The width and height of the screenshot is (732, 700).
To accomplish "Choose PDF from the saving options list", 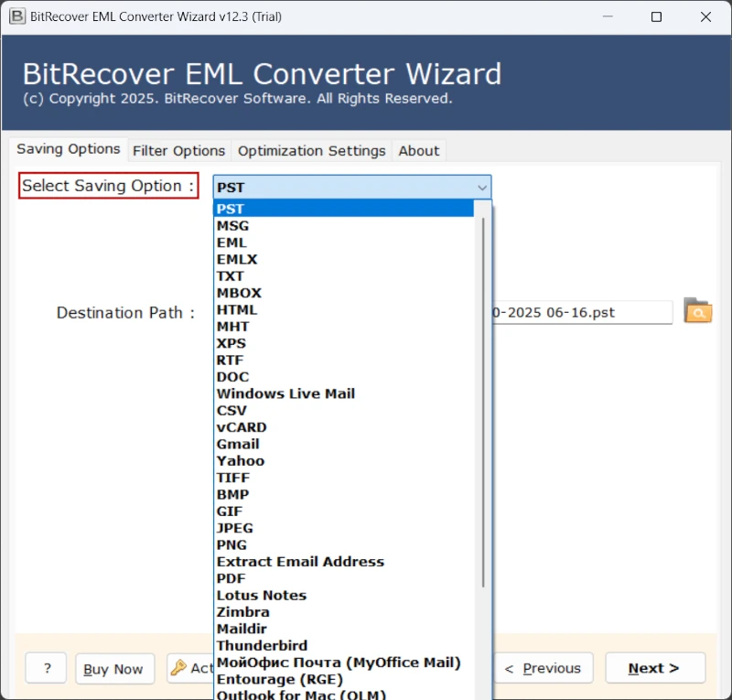I will tap(344, 578).
